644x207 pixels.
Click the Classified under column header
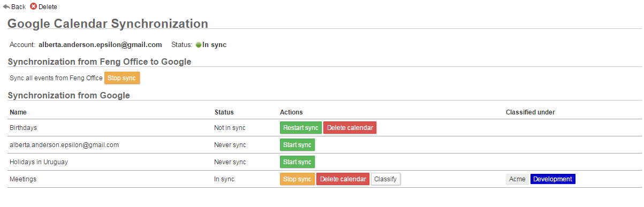pos(530,112)
